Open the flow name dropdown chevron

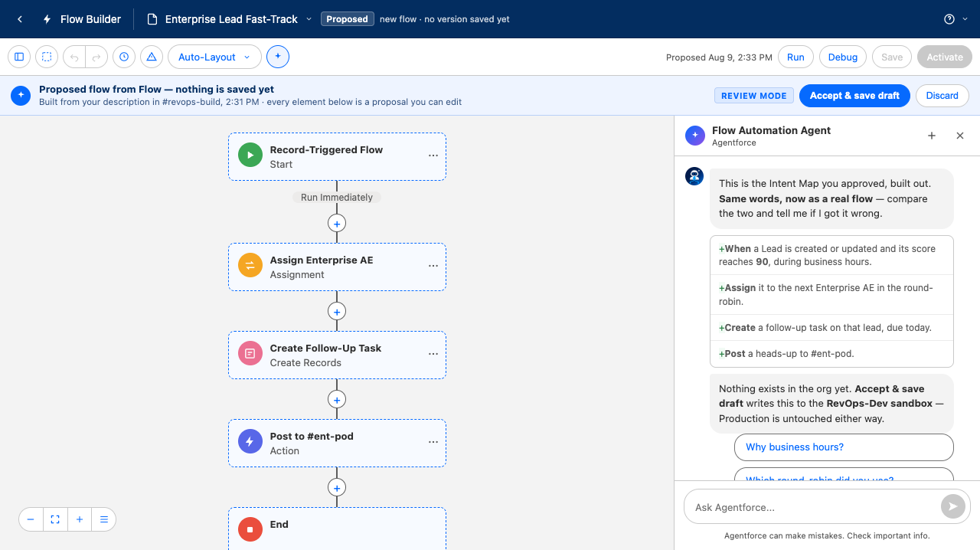[309, 19]
